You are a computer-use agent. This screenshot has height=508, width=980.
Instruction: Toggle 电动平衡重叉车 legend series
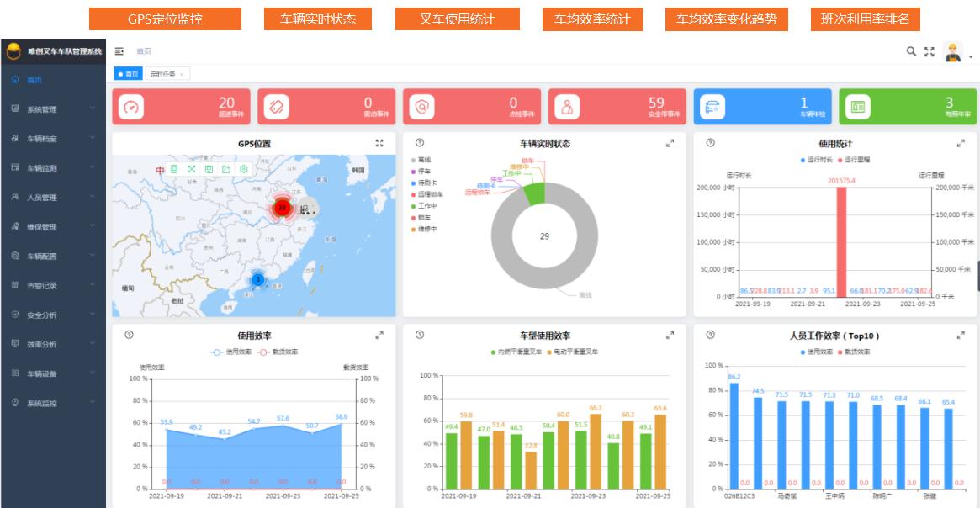573,352
